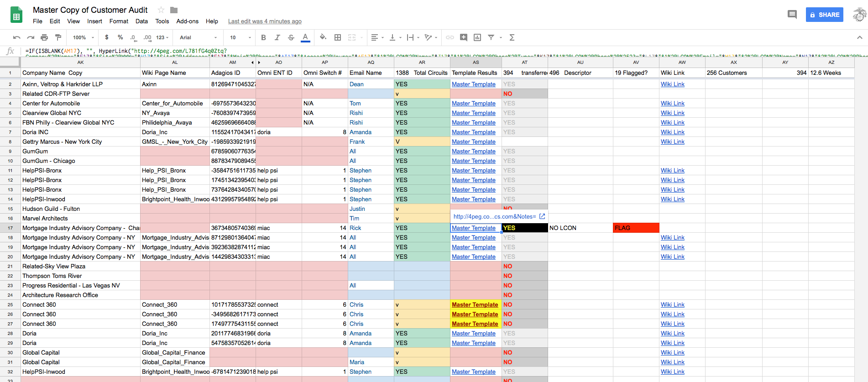Star this spreadsheet
The height and width of the screenshot is (382, 868).
pos(161,10)
